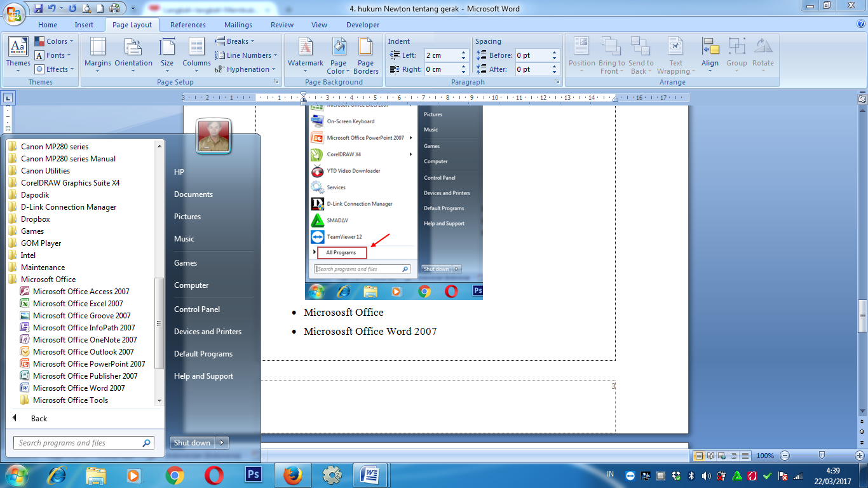Expand the theme Fonts dropdown

[x=54, y=55]
